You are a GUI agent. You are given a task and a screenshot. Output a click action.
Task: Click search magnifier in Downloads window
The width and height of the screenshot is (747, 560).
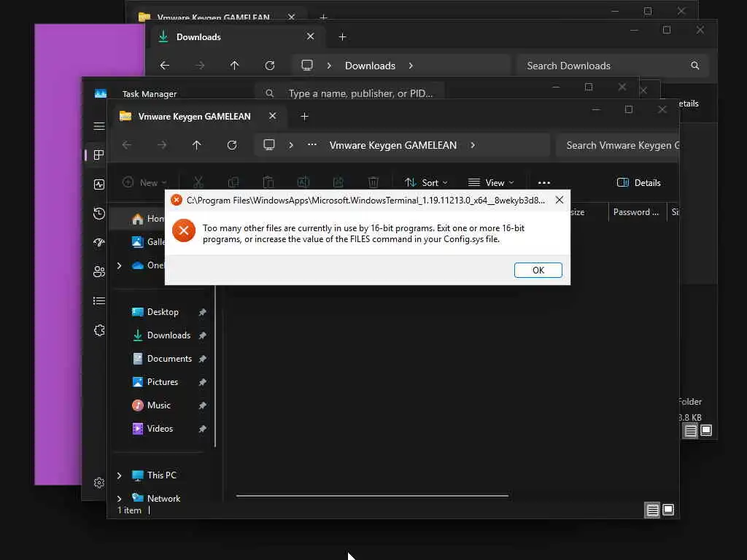coord(695,66)
